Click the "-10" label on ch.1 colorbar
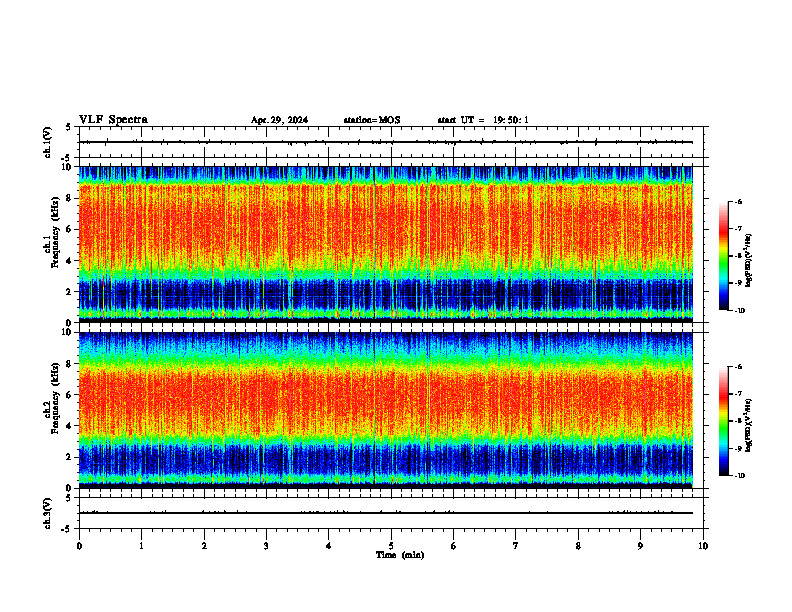792x612 pixels. pyautogui.click(x=740, y=311)
